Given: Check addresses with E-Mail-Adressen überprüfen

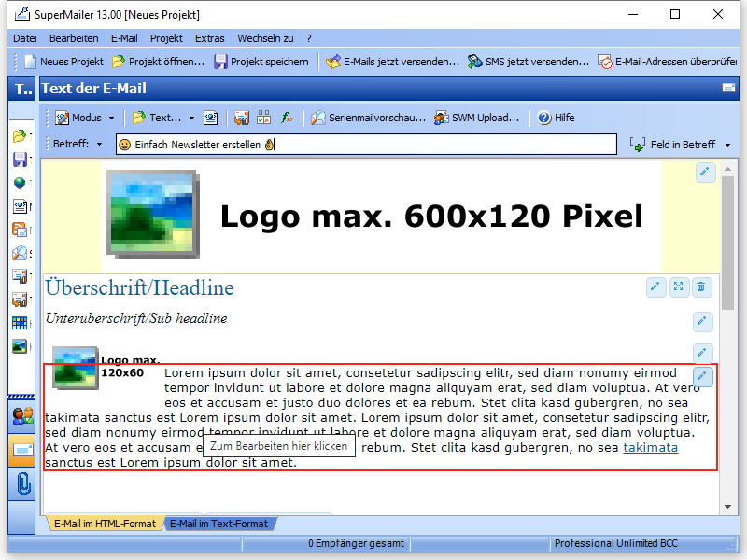Looking at the screenshot, I should (667, 62).
